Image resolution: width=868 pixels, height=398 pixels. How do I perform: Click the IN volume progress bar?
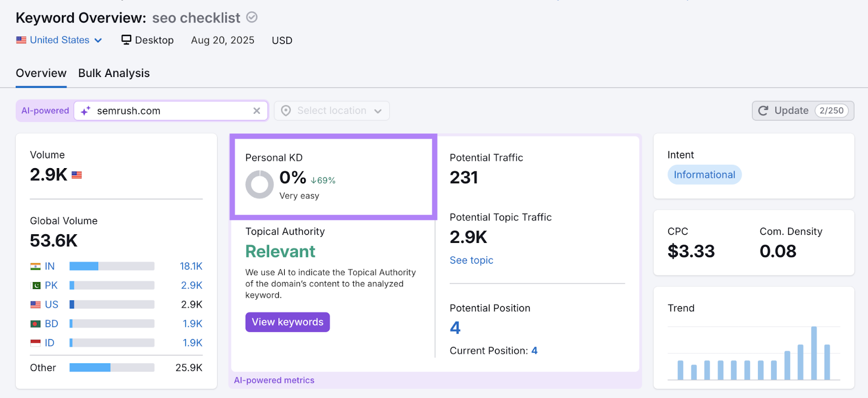(112, 266)
